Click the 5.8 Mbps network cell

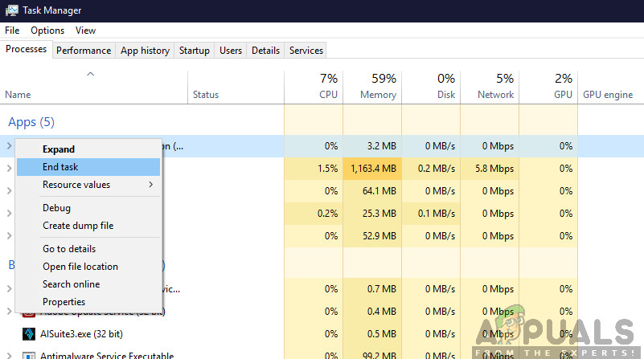coord(490,168)
